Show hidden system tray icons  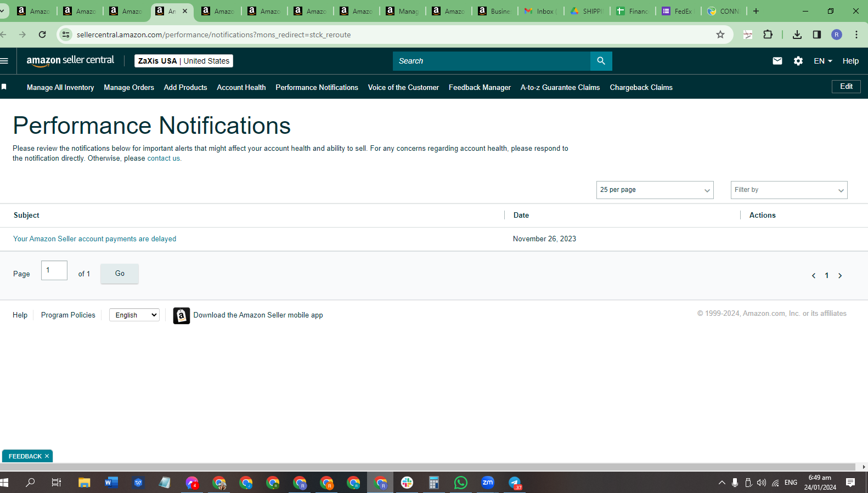(722, 483)
